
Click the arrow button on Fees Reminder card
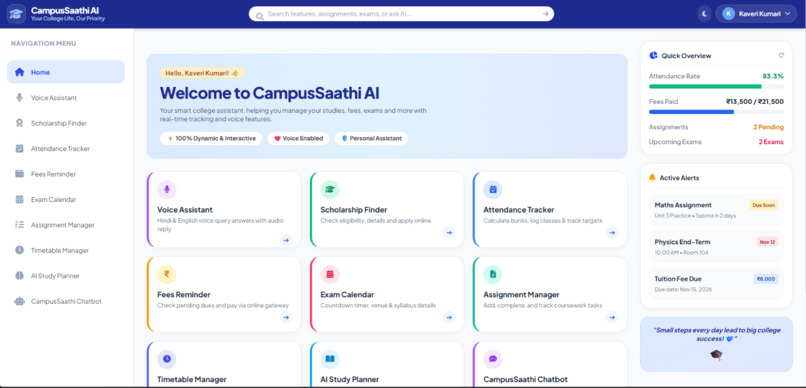(x=286, y=318)
